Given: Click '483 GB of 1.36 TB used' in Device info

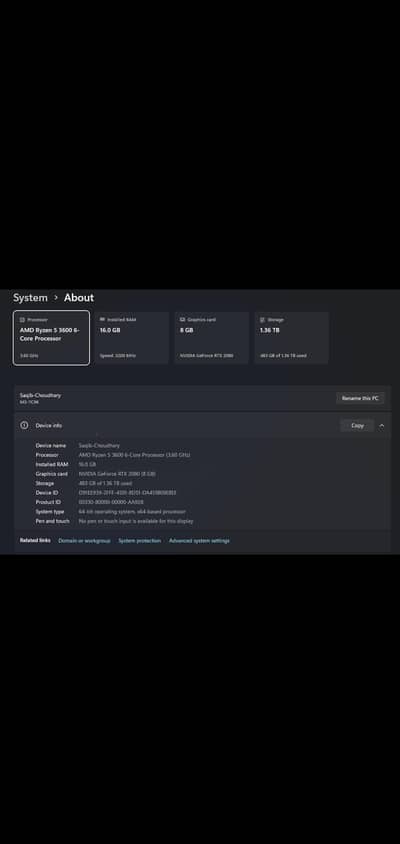Looking at the screenshot, I should (105, 483).
